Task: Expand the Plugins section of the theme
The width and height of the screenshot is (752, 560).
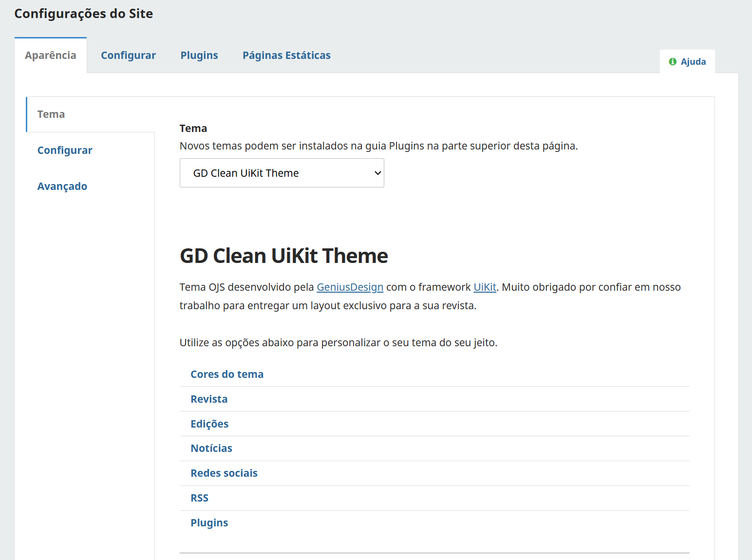Action: (209, 522)
